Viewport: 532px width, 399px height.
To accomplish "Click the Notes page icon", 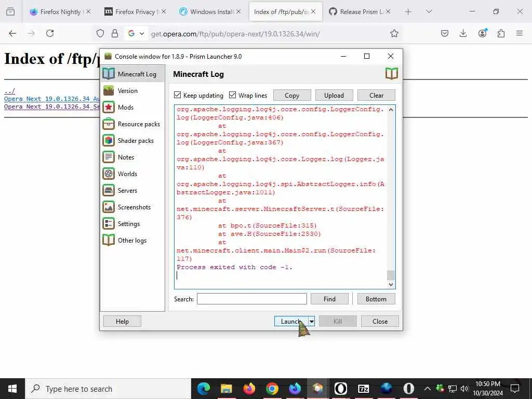I will coord(109,157).
